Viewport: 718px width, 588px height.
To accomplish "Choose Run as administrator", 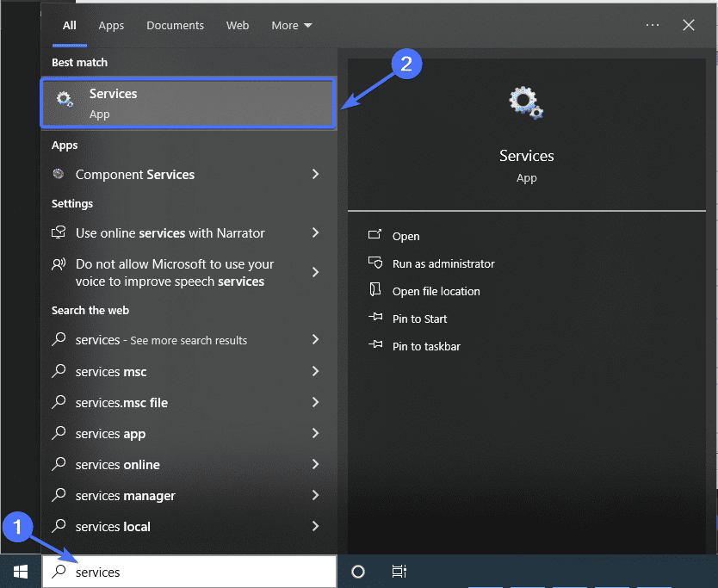I will point(443,263).
